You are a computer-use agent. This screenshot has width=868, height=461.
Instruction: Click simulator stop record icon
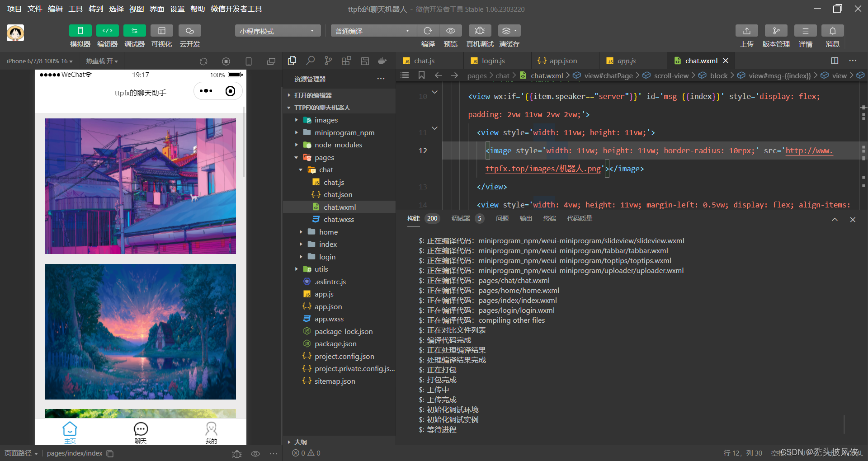pos(226,61)
